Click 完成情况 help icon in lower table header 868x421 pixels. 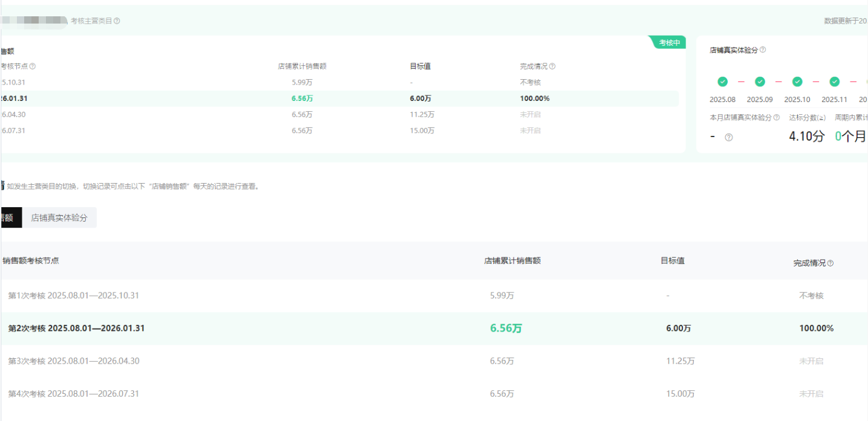[831, 263]
